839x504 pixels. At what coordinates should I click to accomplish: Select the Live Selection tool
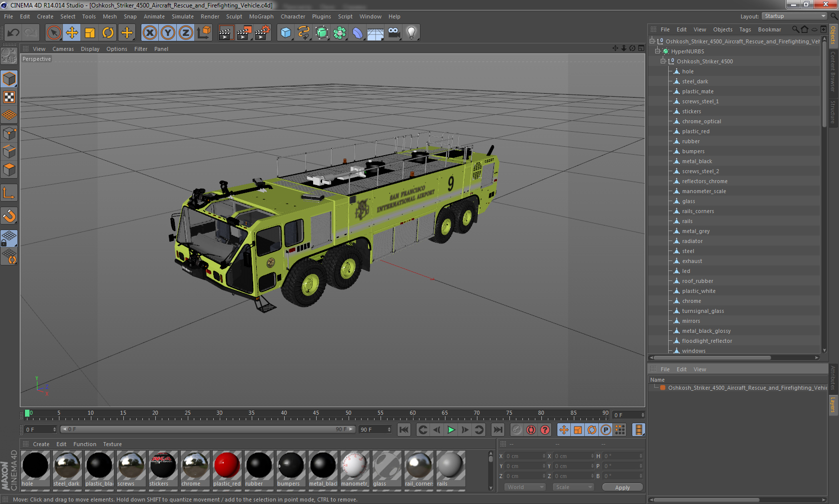[54, 33]
